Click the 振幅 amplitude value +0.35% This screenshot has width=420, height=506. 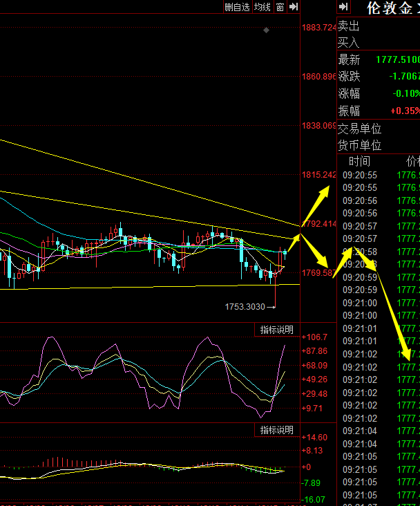[x=405, y=111]
